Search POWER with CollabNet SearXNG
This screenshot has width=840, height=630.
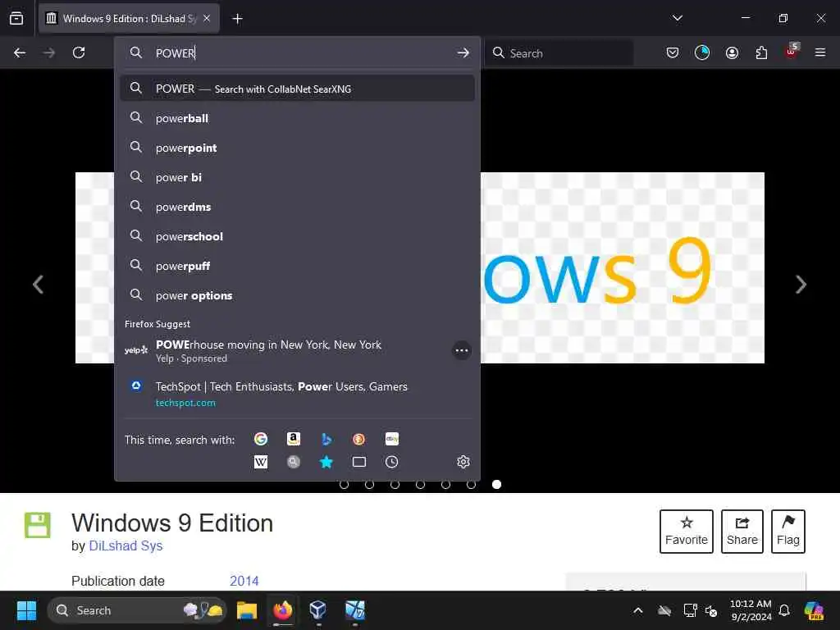point(297,89)
